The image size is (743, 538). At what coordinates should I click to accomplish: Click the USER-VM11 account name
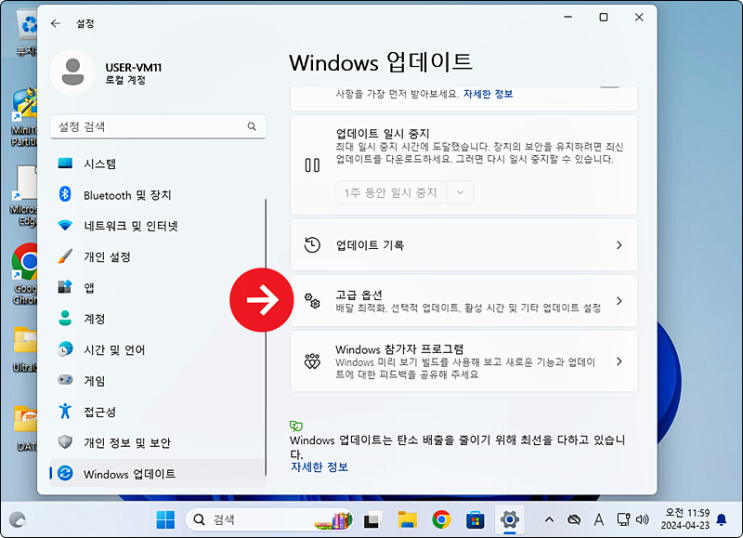coord(133,67)
